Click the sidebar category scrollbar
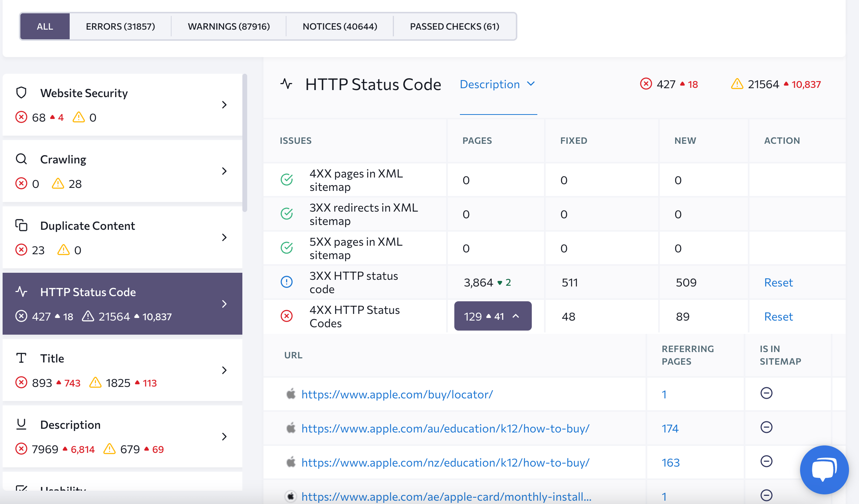This screenshot has width=859, height=504. tap(245, 143)
